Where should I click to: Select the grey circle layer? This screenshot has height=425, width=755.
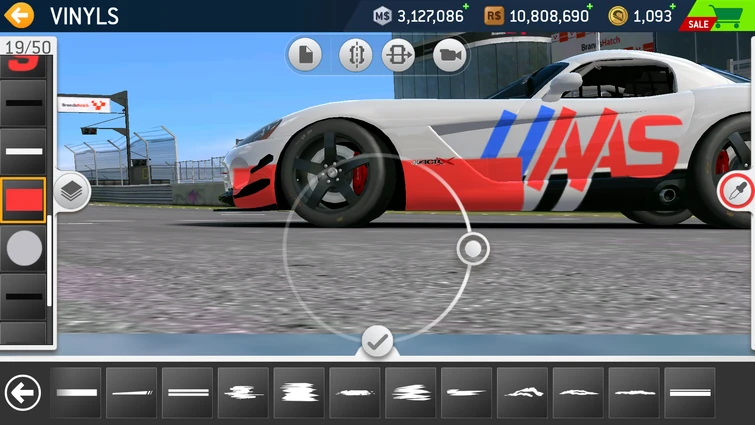click(23, 248)
